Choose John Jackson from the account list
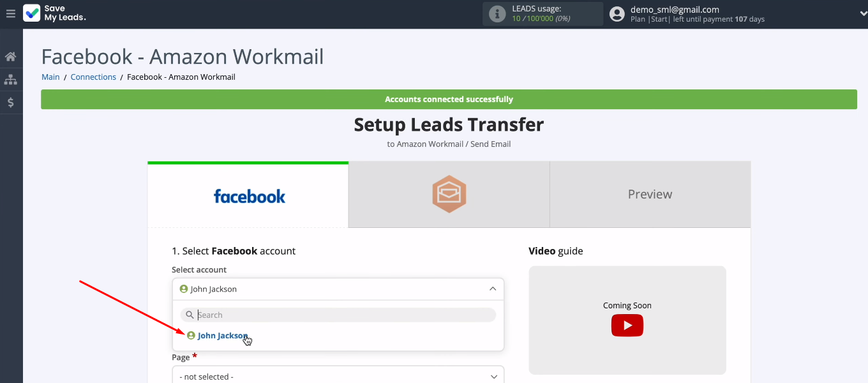The width and height of the screenshot is (868, 383). (x=222, y=336)
